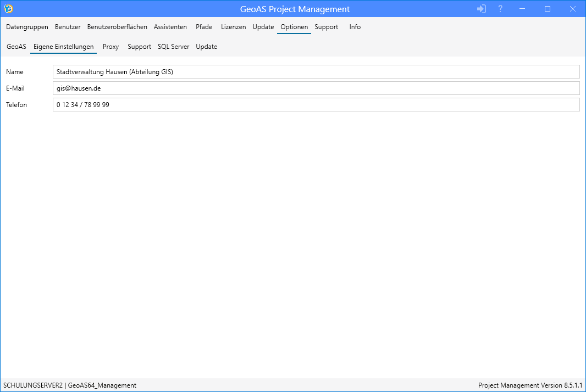Click Support in the main menu bar
The height and width of the screenshot is (392, 586).
click(327, 27)
